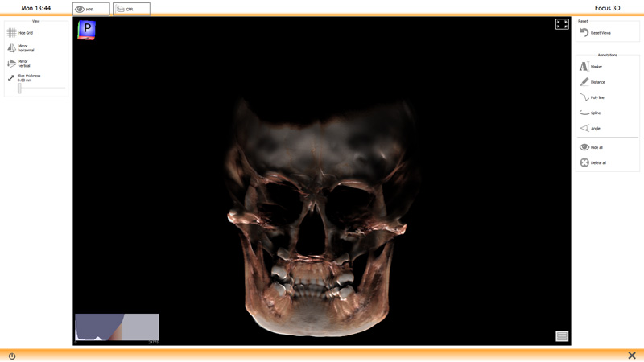Open the list panel icon in viewport corner
This screenshot has width=644, height=362.
562,336
